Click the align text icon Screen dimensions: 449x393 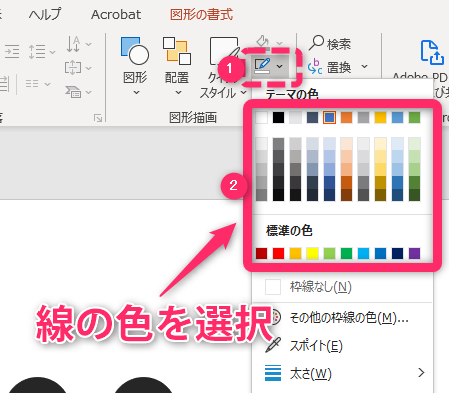click(x=73, y=68)
